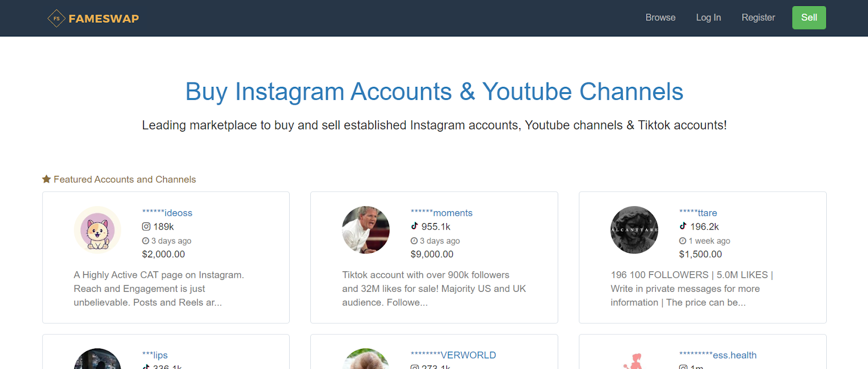868x369 pixels.
Task: Go to the Register page
Action: (x=758, y=17)
